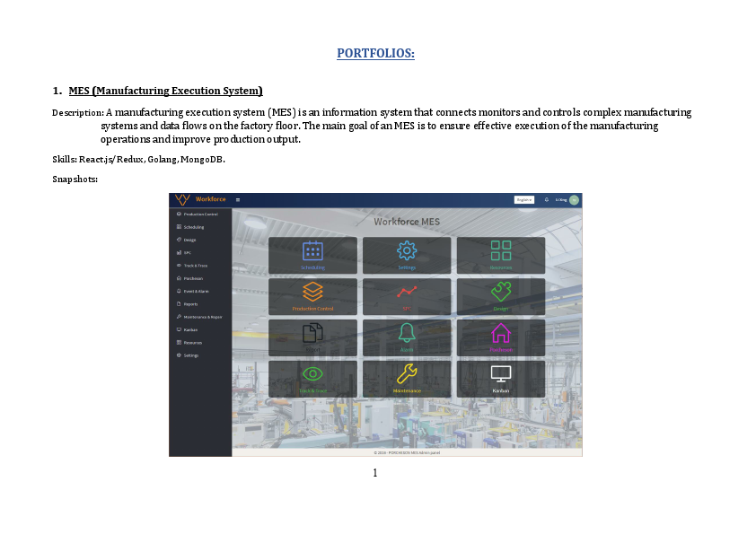Screen dimensions: 756x534
Task: Select Maintenance & Repair in the left sidebar
Action: (200, 317)
